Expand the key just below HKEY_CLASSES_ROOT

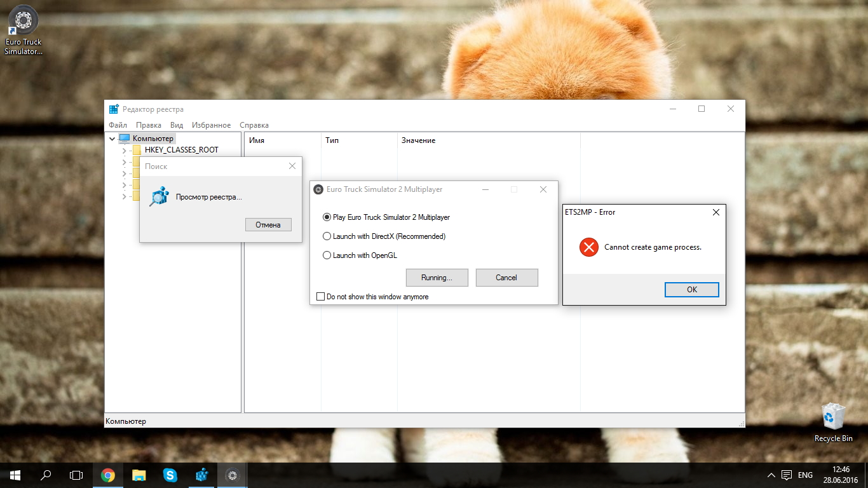click(124, 161)
